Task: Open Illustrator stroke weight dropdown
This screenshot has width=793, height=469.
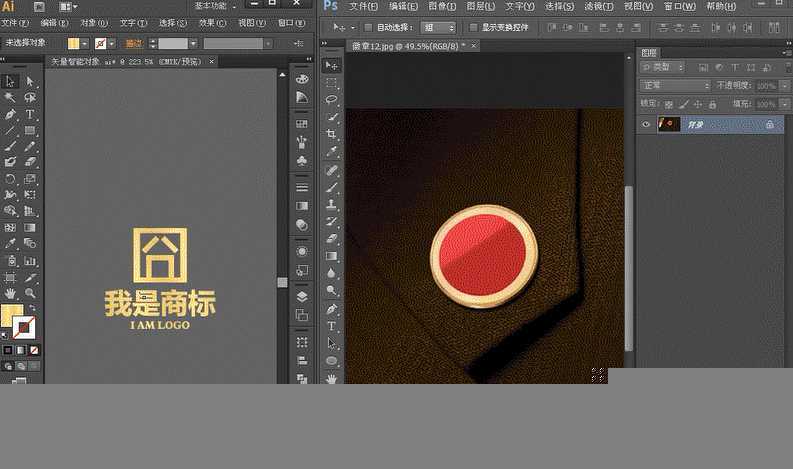Action: pyautogui.click(x=193, y=44)
